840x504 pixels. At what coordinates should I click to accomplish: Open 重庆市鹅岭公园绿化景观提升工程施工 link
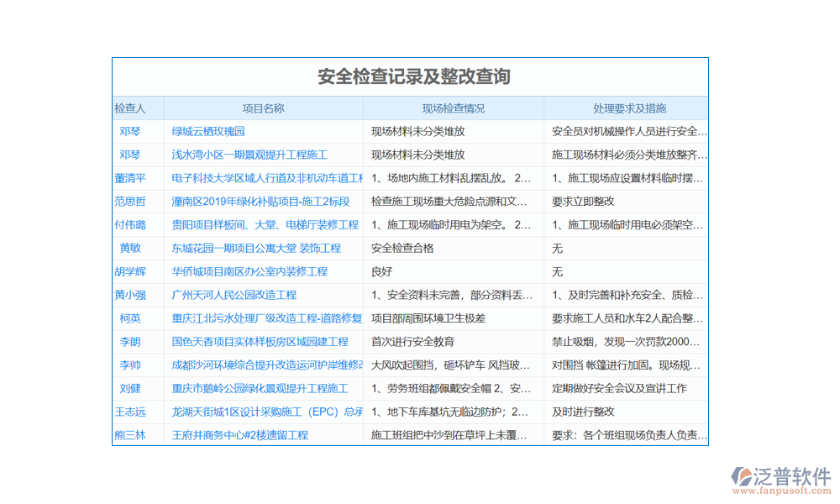[x=260, y=389]
